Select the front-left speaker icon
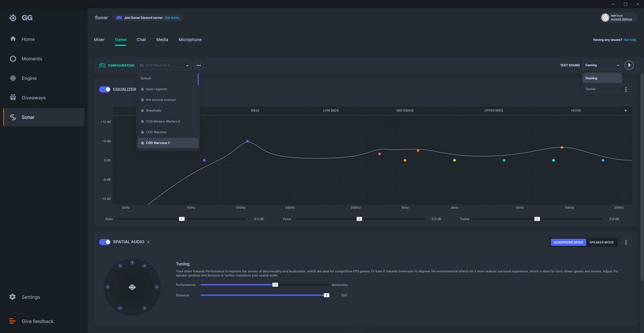 tap(120, 267)
